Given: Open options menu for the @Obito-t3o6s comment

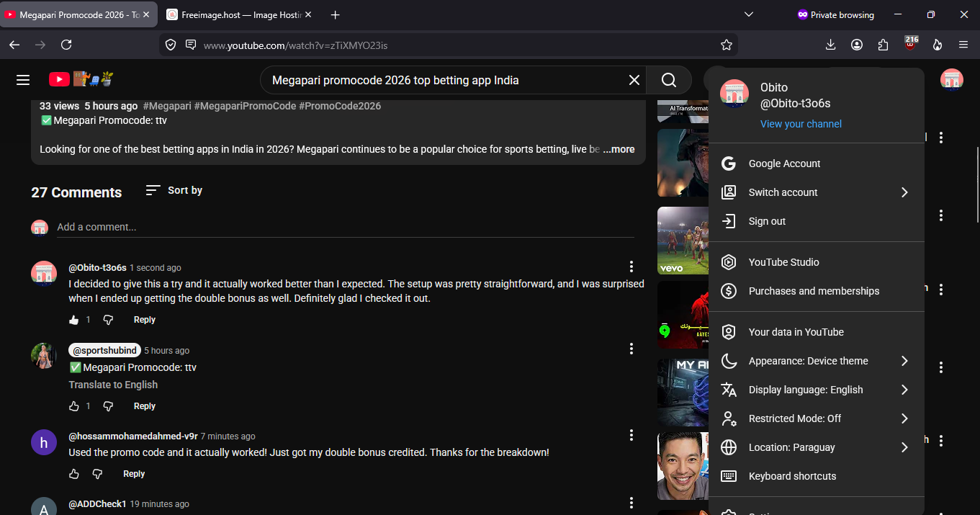Looking at the screenshot, I should (631, 267).
